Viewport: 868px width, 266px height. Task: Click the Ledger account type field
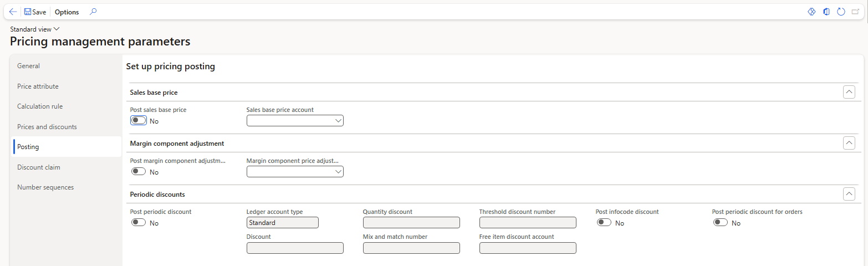click(x=283, y=223)
